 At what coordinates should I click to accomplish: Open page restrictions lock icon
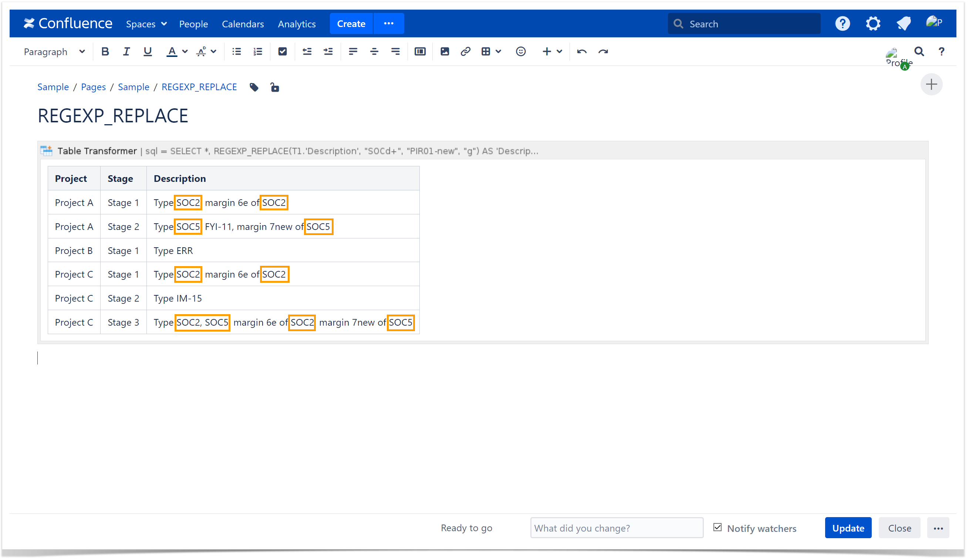274,87
